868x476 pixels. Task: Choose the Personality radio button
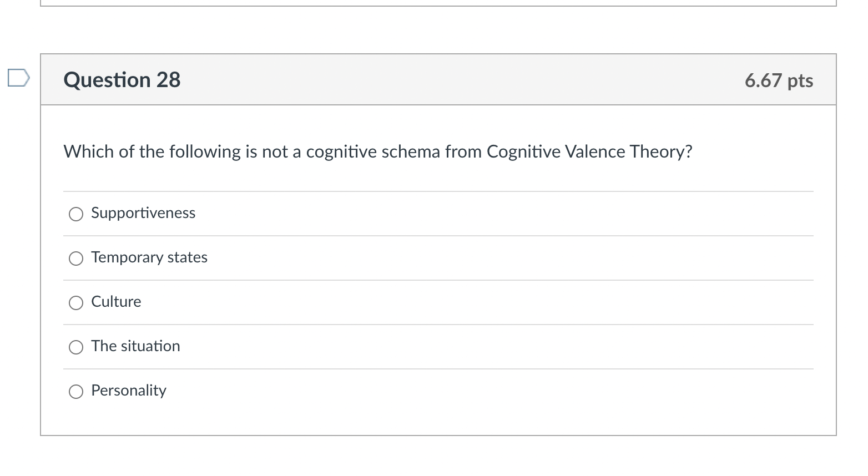pyautogui.click(x=75, y=391)
